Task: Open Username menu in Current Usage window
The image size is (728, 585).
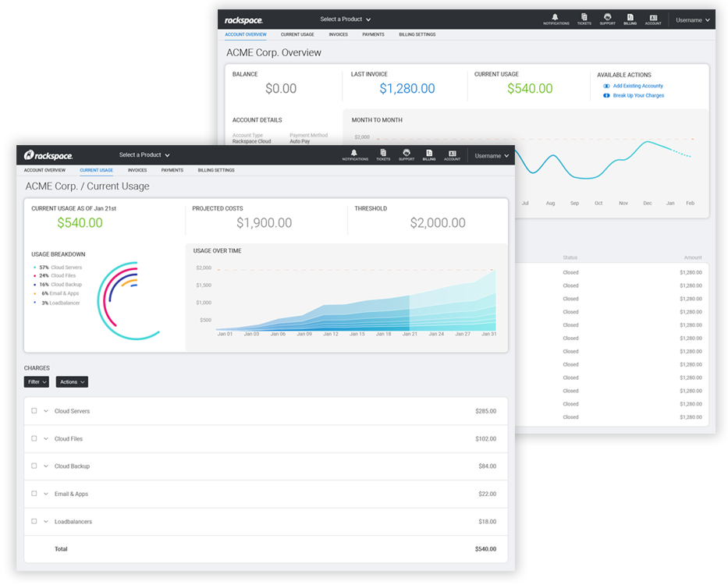Action: 492,156
